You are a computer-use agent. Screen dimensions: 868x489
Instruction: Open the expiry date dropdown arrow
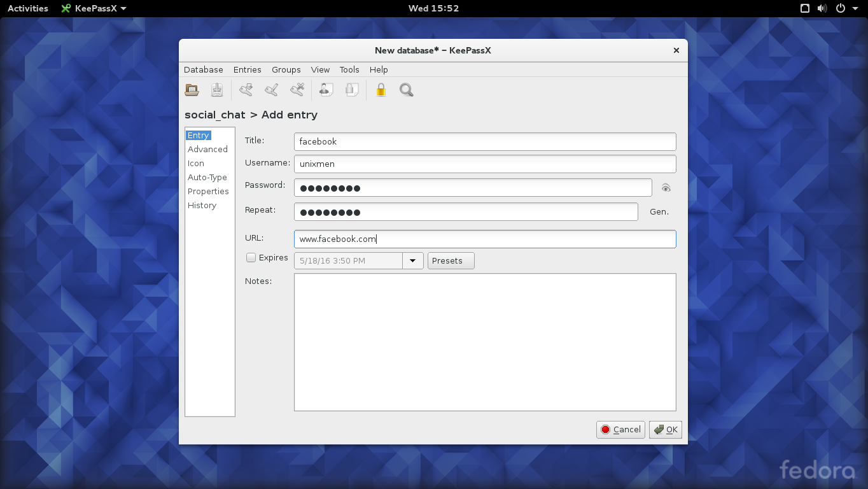(413, 261)
